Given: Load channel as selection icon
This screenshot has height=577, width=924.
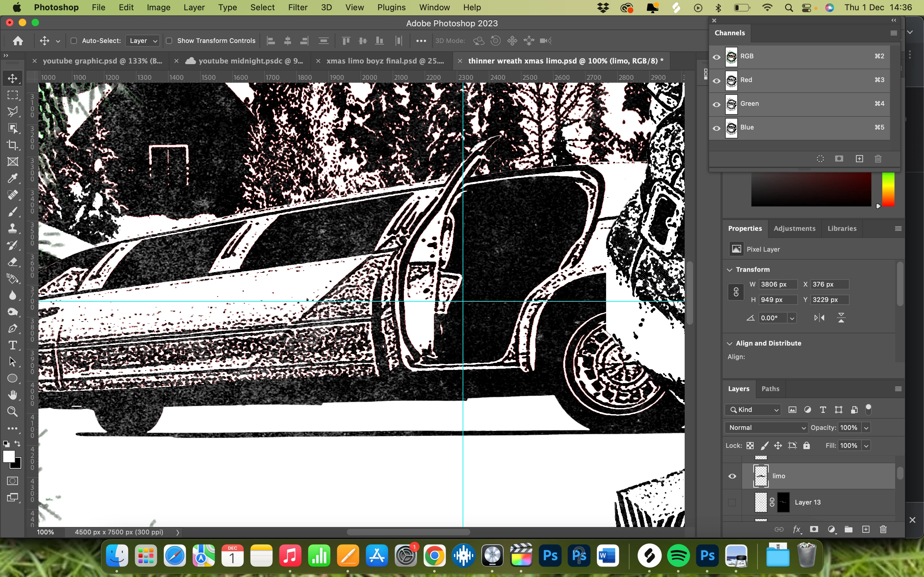Looking at the screenshot, I should tap(820, 159).
